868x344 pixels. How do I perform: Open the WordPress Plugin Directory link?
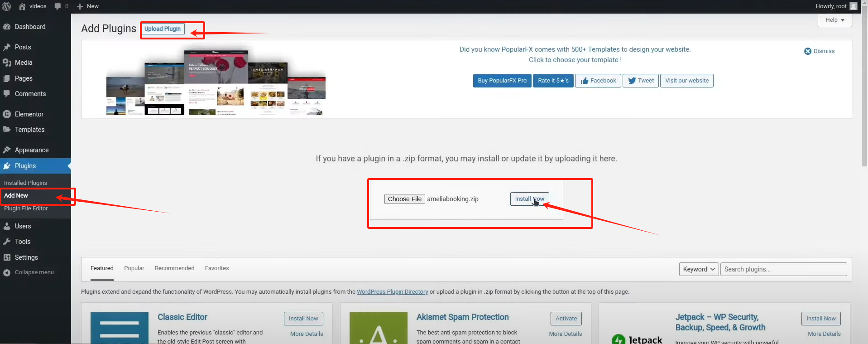click(x=392, y=292)
